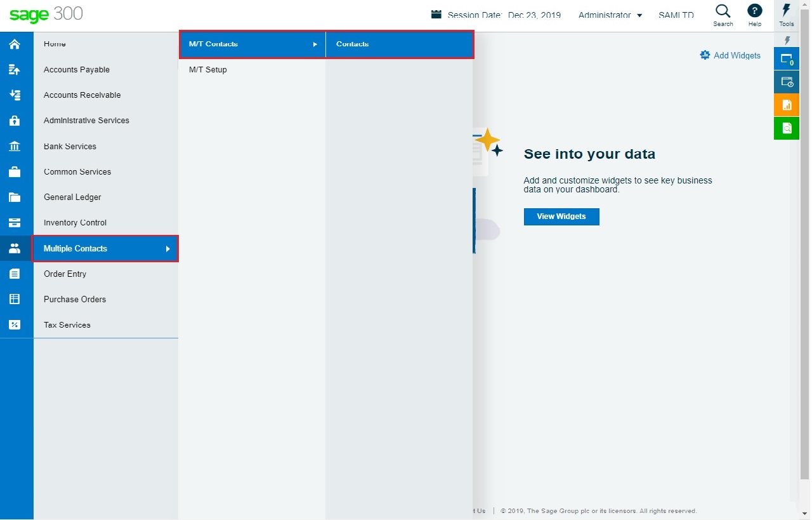Open Accounts Payable in navigation menu

point(77,70)
